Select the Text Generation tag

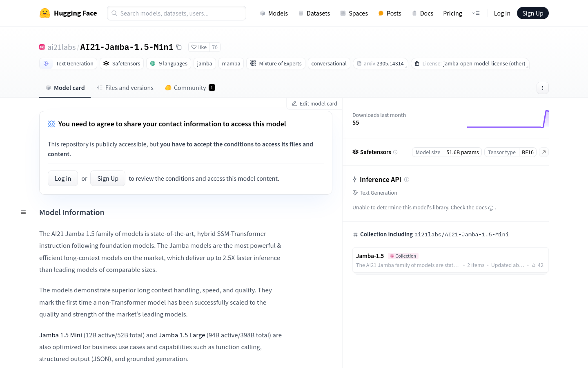pyautogui.click(x=69, y=63)
